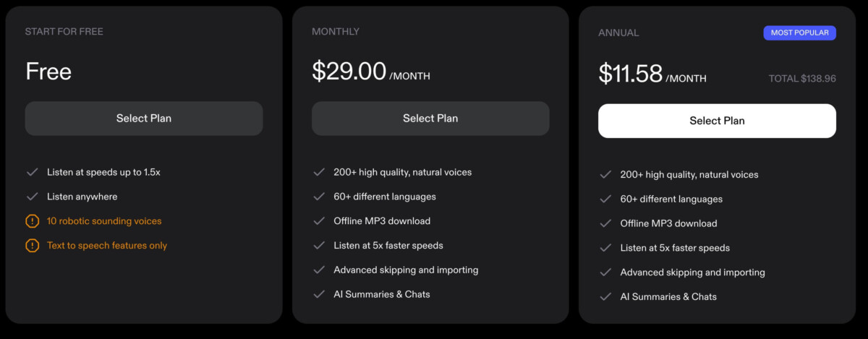Click the MOST POPULAR badge
This screenshot has width=868, height=339.
click(799, 33)
